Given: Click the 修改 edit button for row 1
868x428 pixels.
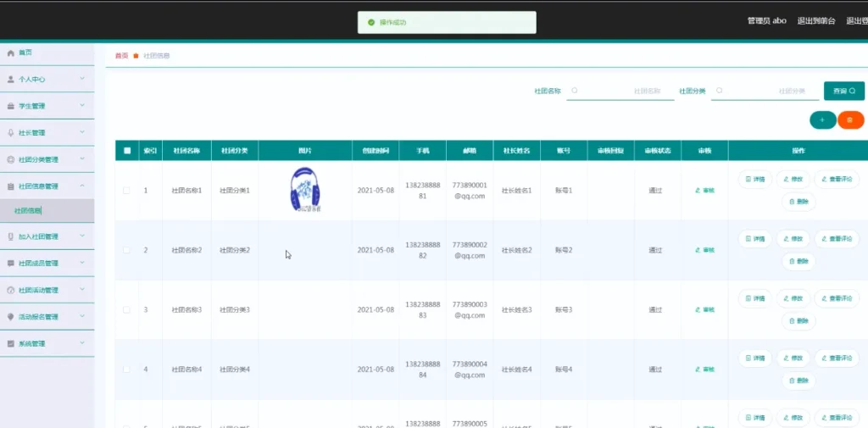Looking at the screenshot, I should click(793, 179).
